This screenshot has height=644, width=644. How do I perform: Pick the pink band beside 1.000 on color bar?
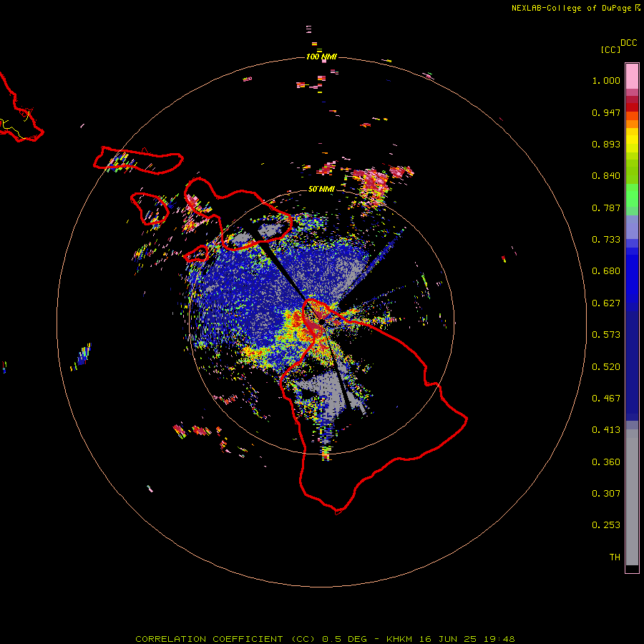pyautogui.click(x=632, y=77)
